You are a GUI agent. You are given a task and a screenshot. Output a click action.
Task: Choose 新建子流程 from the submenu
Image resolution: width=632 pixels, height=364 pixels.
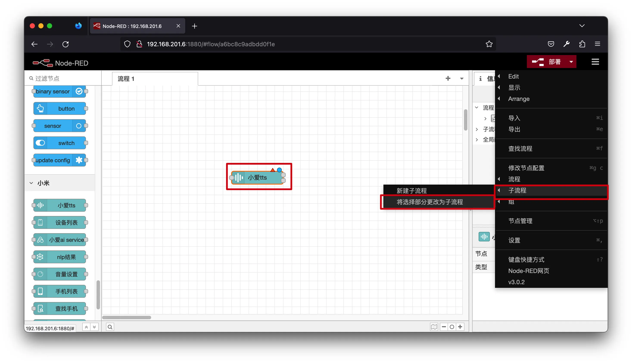click(x=411, y=191)
